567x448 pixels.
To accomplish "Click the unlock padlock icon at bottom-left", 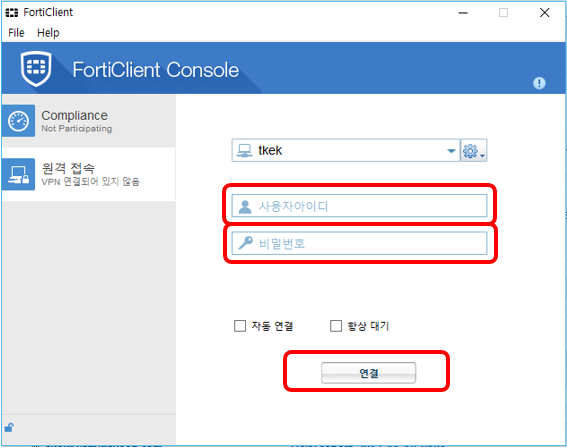I will (x=9, y=428).
